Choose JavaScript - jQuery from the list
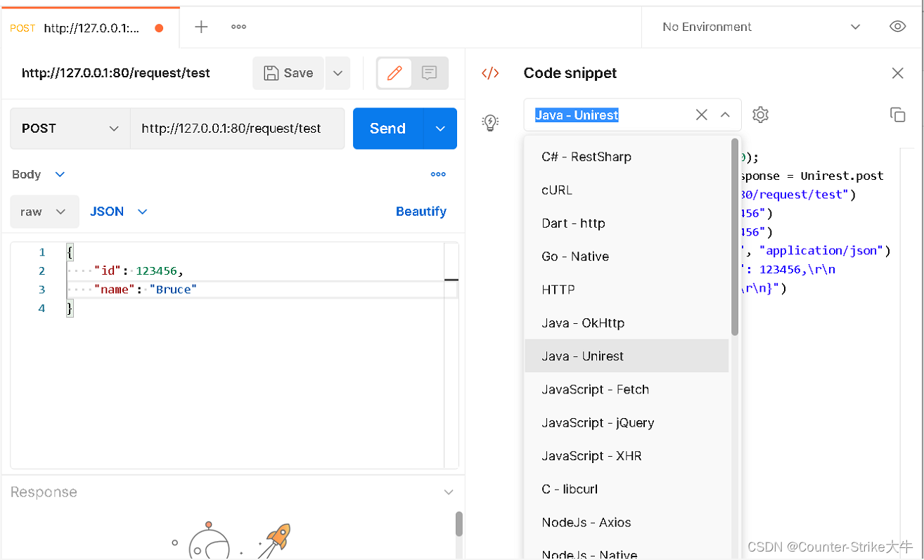 point(627,423)
